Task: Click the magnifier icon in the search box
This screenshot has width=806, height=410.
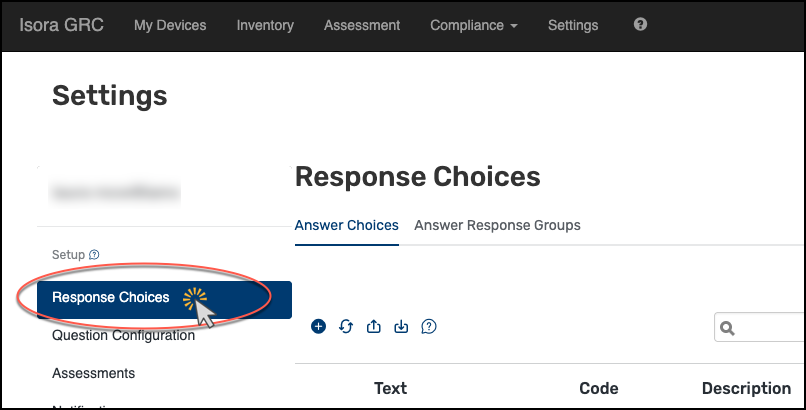Action: 728,328
